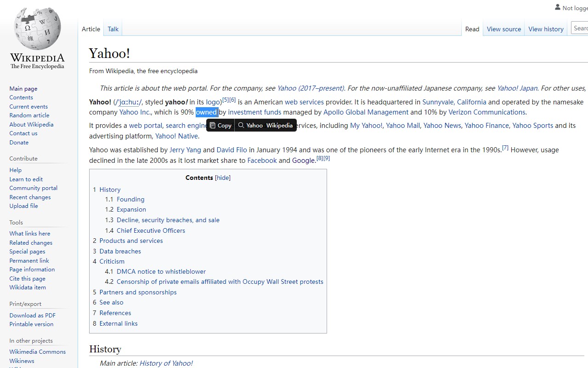This screenshot has height=368, width=588.
Task: Jump to DMCA notice to whistleblower
Action: (161, 271)
